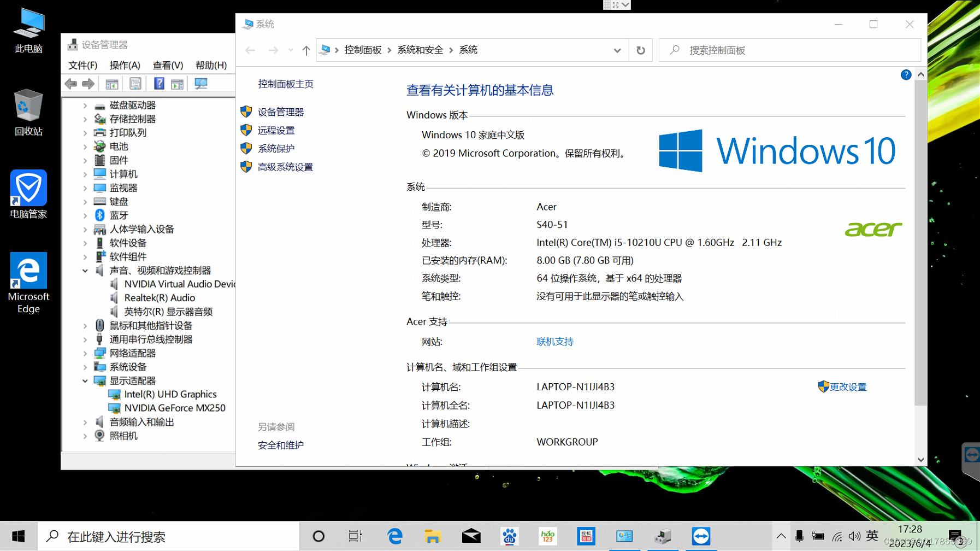Open 设备管理器 link in System sidebar
Screen dimensions: 980x551
click(x=281, y=112)
